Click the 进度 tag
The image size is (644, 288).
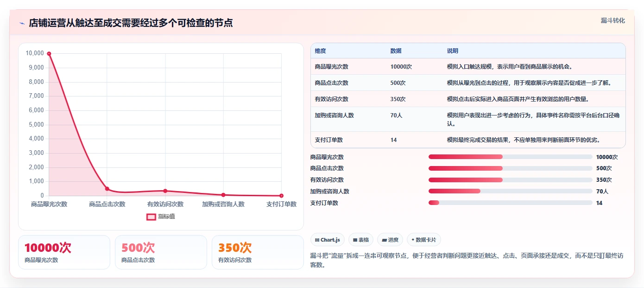390,240
